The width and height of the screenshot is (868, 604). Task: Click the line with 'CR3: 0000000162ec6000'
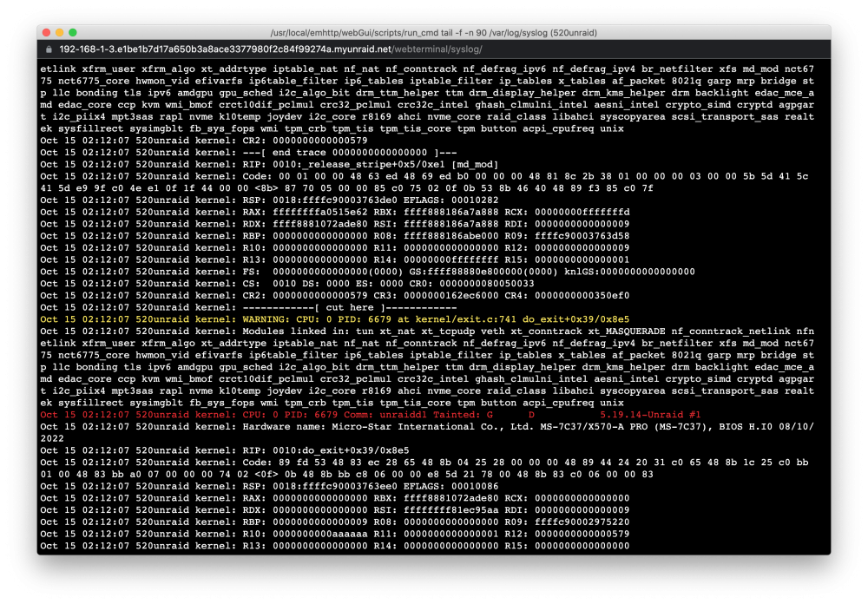click(x=335, y=295)
